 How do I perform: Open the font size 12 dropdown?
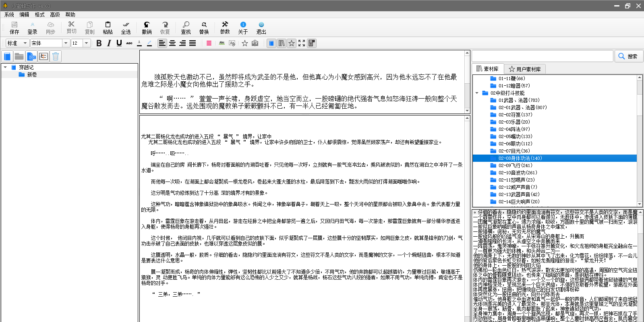86,43
